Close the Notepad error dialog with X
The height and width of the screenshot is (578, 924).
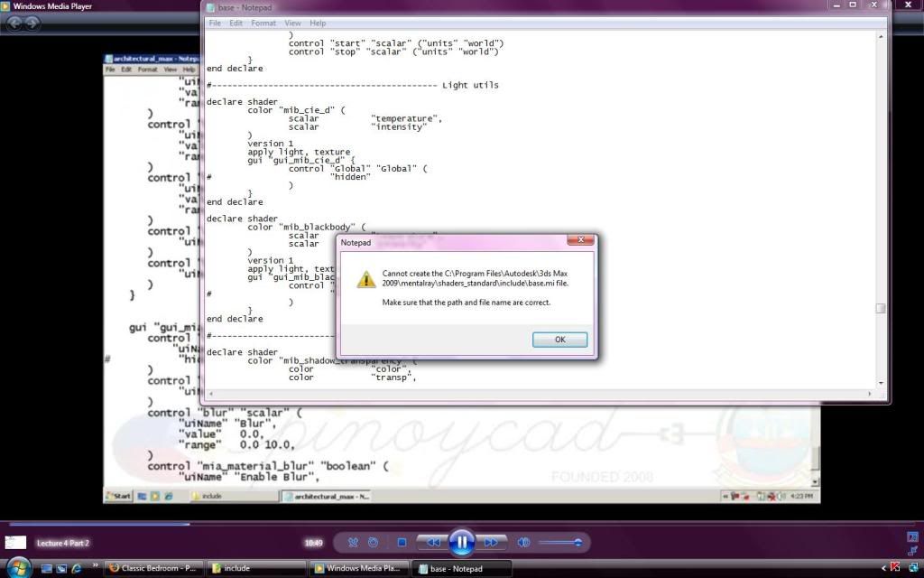coord(580,239)
